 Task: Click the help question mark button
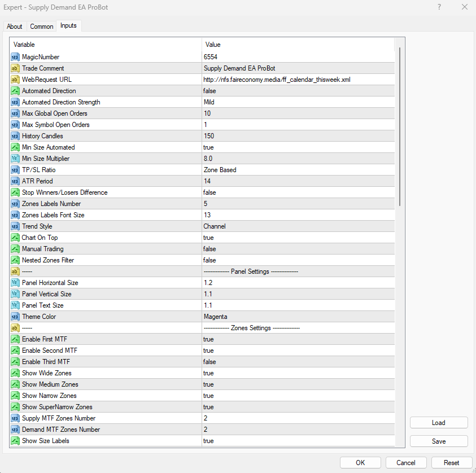pyautogui.click(x=439, y=7)
